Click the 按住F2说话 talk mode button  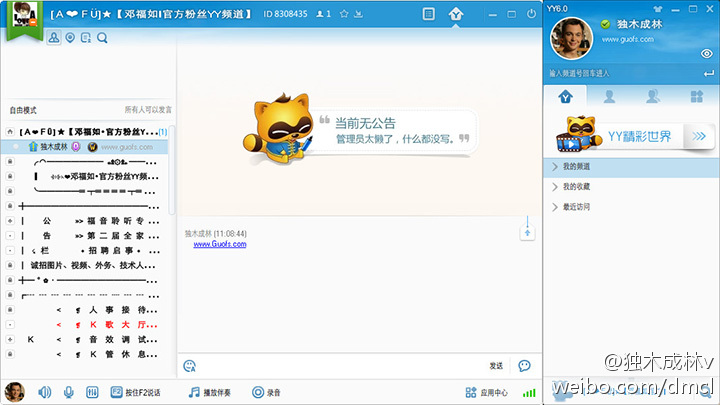136,392
